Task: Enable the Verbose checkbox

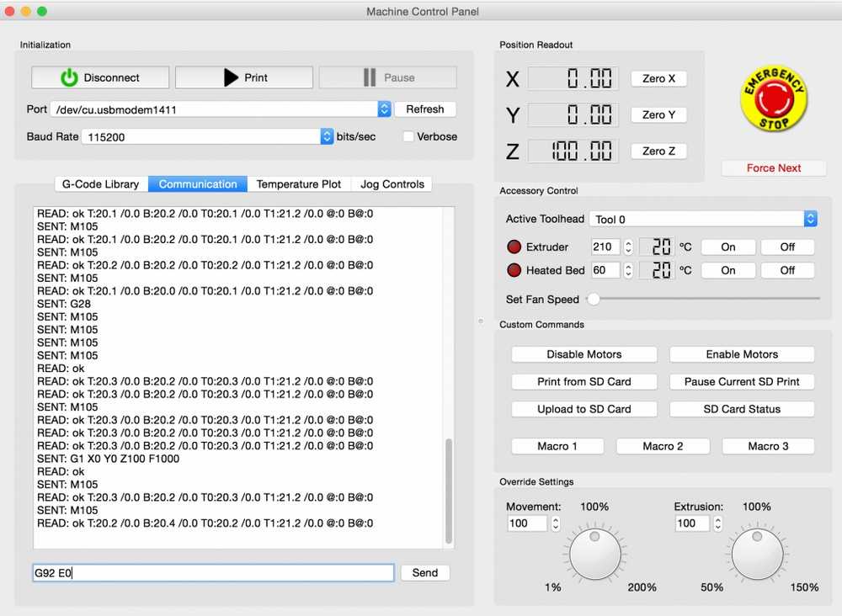Action: [x=408, y=136]
